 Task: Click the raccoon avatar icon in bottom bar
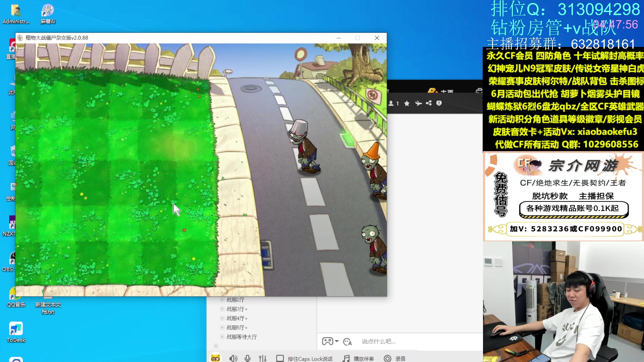215,358
